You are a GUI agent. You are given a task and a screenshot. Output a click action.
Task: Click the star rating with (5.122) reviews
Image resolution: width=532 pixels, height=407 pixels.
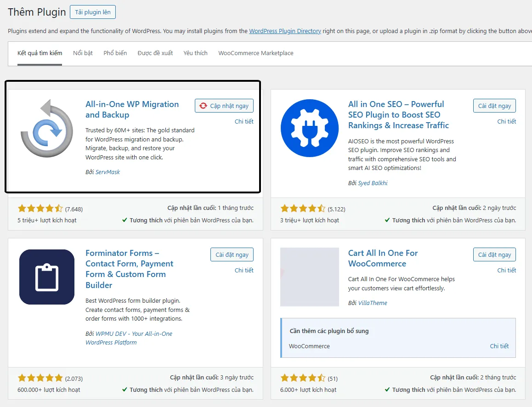point(303,208)
